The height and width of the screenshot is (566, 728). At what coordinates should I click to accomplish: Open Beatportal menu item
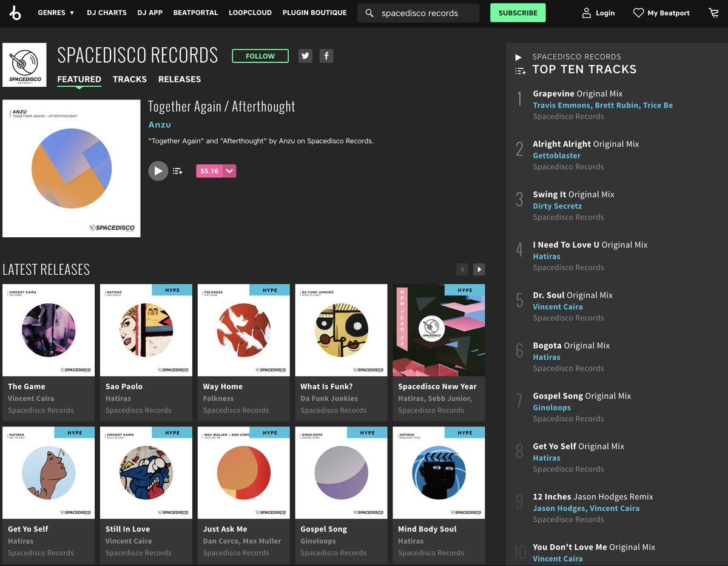[195, 13]
